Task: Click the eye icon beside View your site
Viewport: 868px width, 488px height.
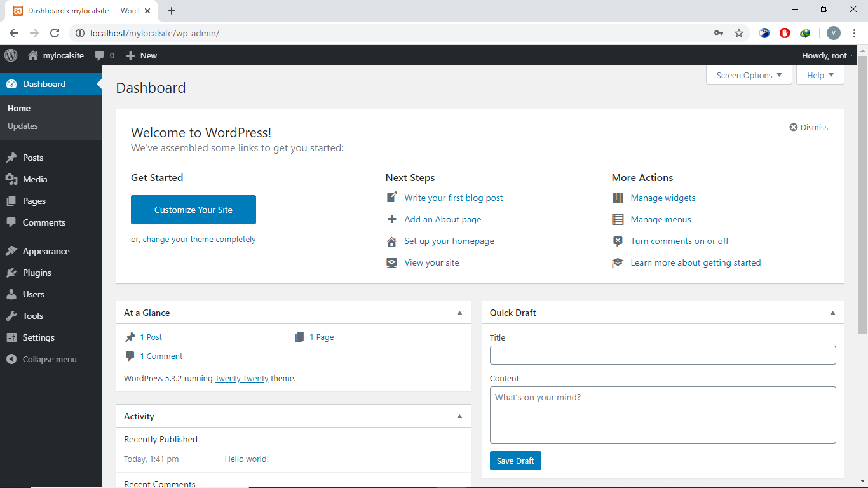Action: 392,262
